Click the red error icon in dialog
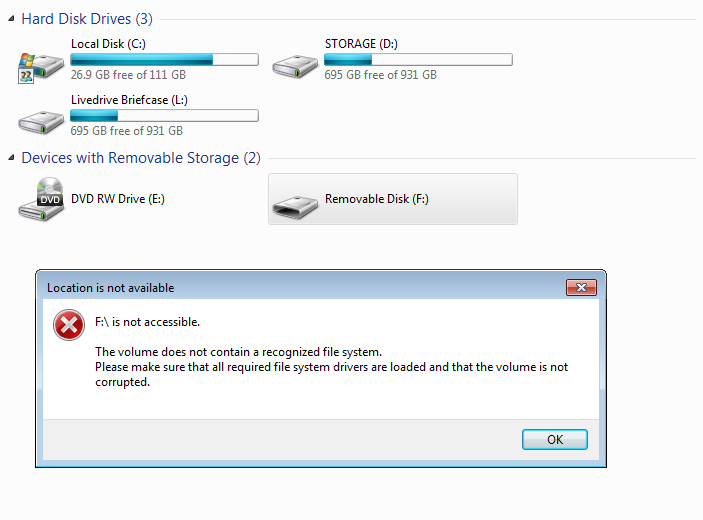Screen dimensions: 703x520 pyautogui.click(x=69, y=325)
